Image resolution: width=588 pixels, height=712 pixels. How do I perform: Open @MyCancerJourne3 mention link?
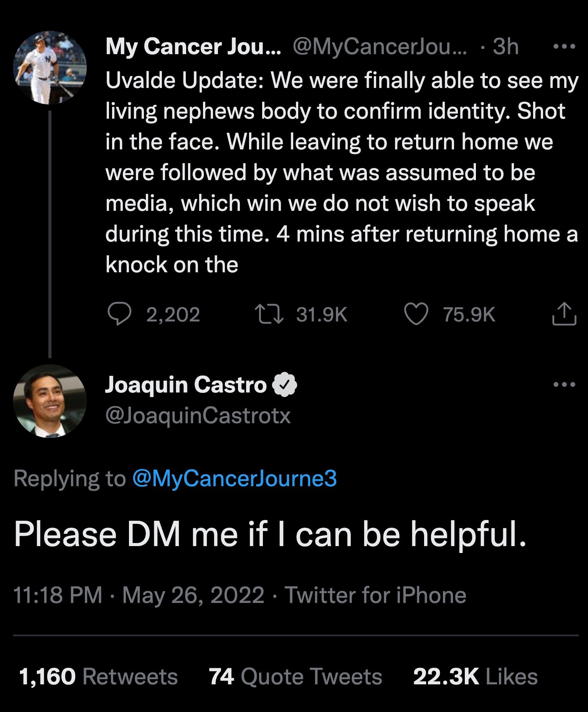[235, 479]
